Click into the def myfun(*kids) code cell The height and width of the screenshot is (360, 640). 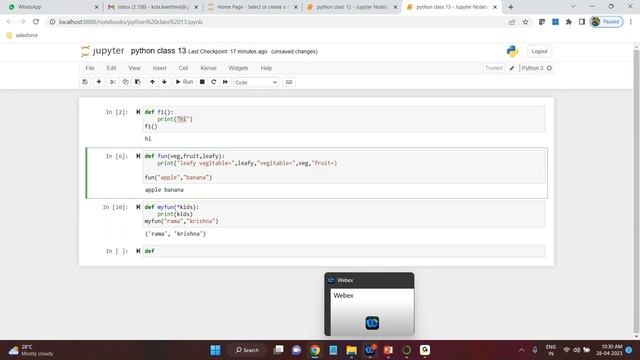click(344, 214)
